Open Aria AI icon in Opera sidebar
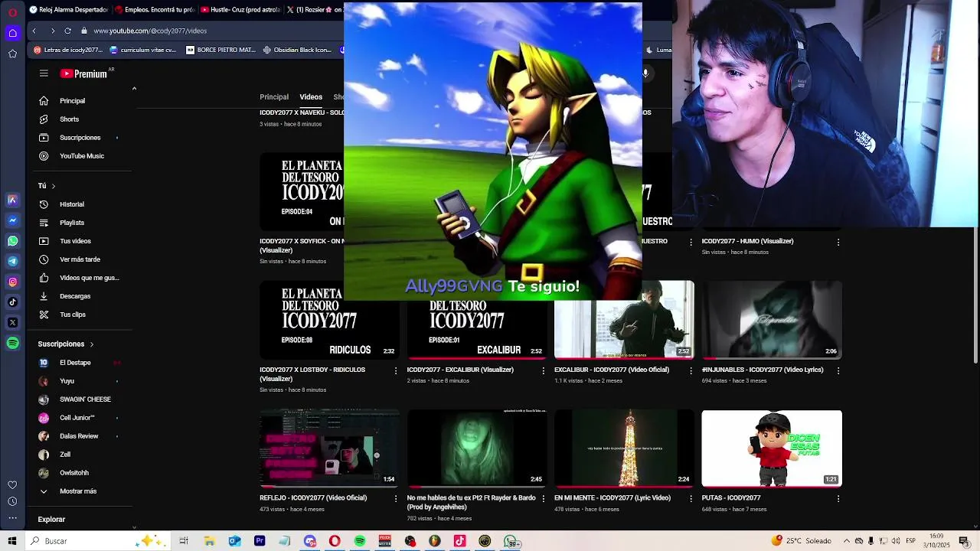 pos(13,200)
